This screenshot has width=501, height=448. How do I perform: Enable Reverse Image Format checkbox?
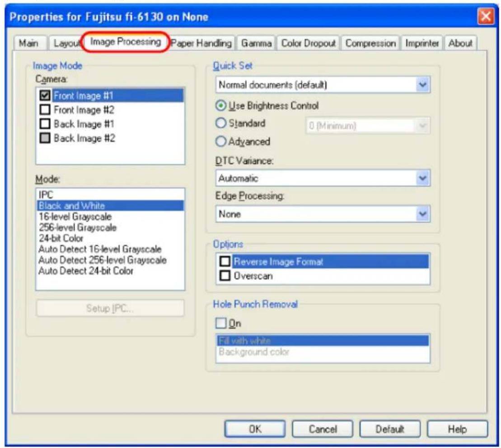(225, 261)
